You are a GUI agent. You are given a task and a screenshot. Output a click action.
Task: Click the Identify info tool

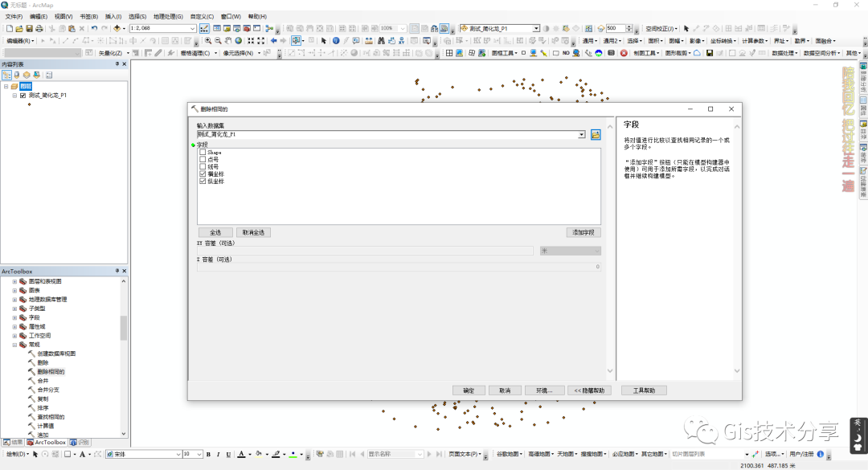(x=336, y=40)
